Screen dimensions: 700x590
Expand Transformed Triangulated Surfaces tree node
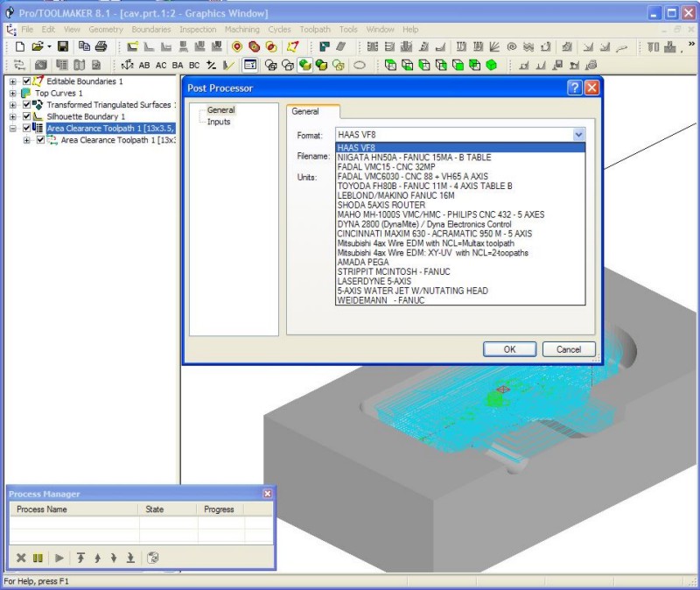(x=13, y=104)
